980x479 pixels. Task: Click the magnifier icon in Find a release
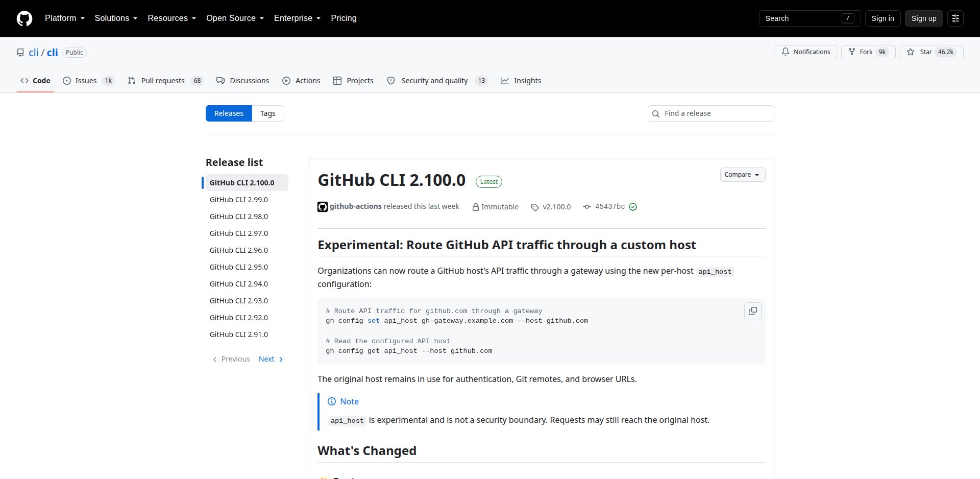click(656, 114)
